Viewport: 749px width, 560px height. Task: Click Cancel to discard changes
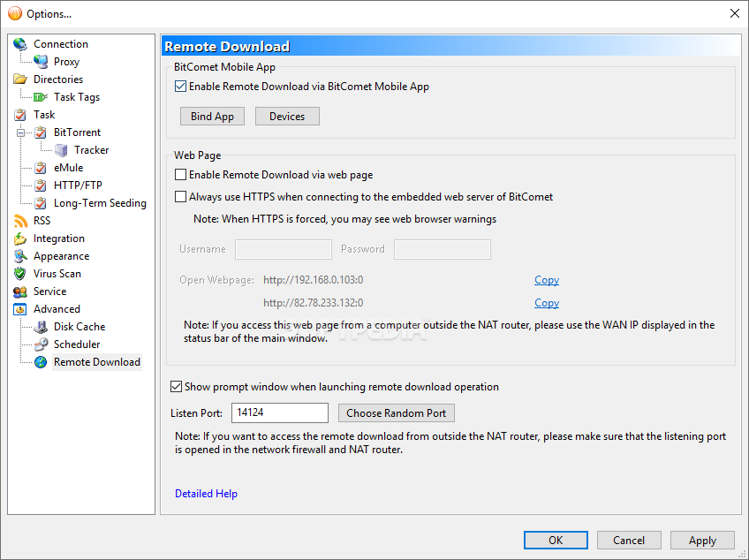(629, 540)
